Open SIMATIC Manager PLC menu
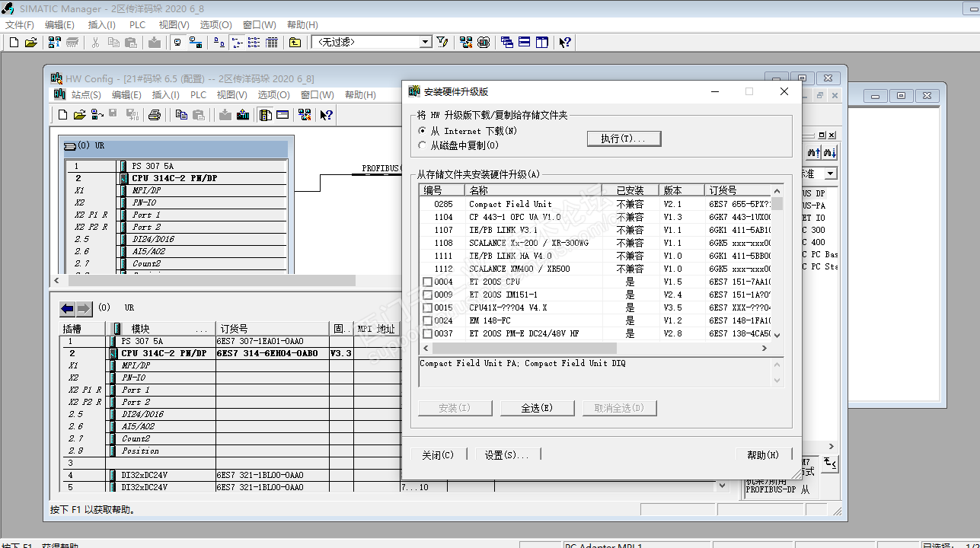The width and height of the screenshot is (980, 548). point(137,24)
